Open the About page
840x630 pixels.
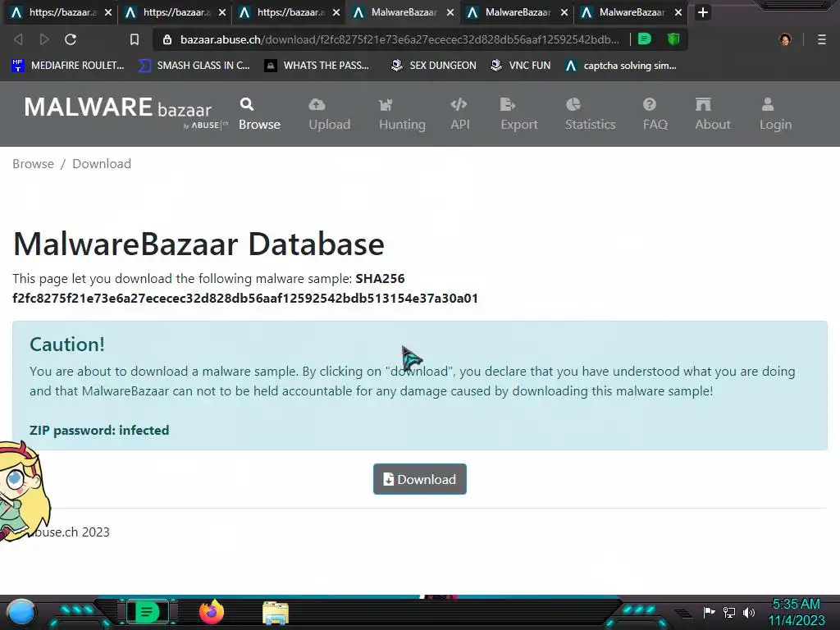point(713,114)
